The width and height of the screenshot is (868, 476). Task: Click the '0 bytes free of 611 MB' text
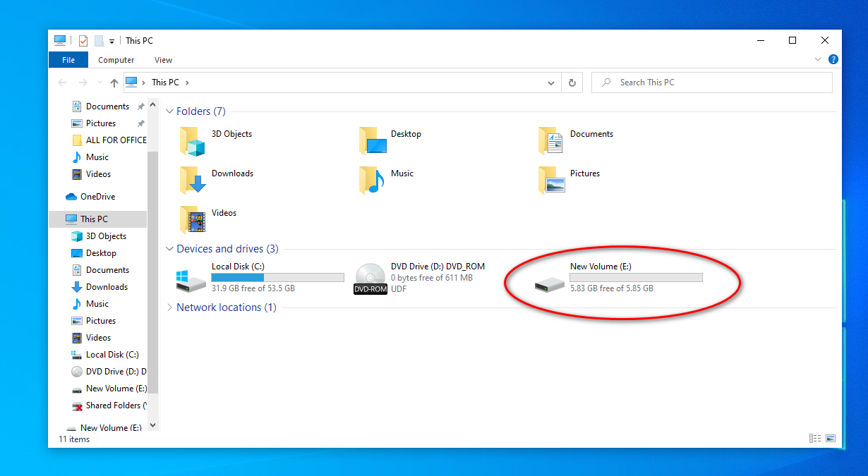click(432, 278)
